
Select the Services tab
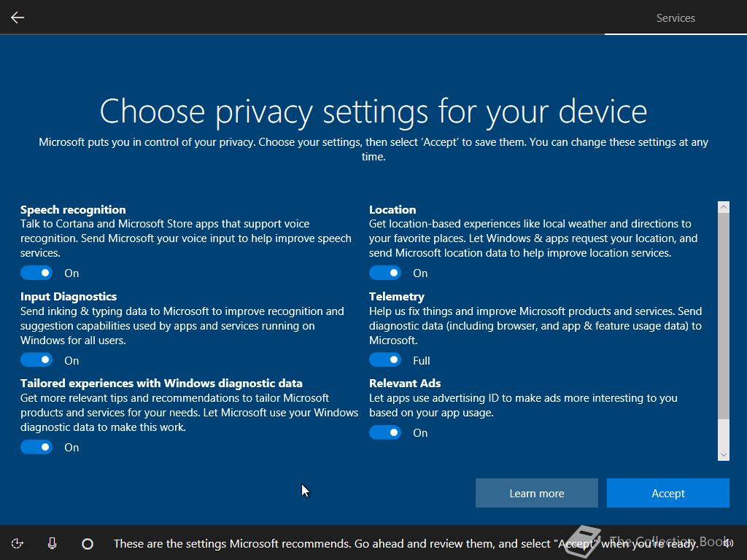tap(676, 18)
